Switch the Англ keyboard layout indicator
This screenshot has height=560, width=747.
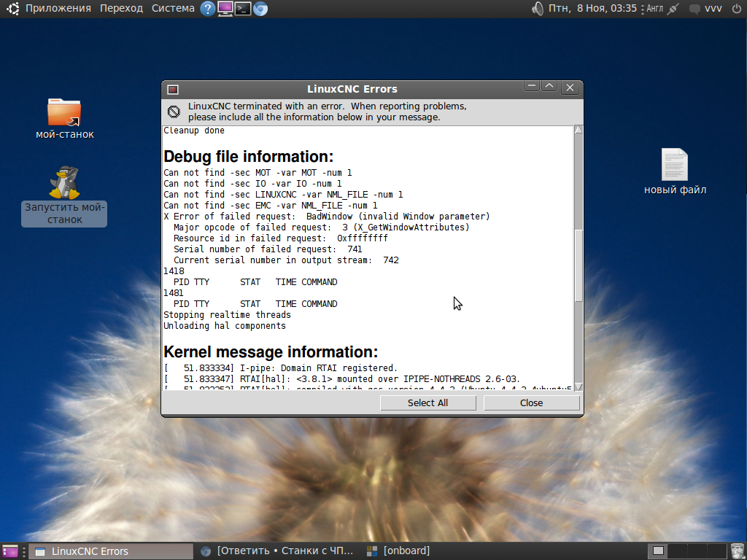[x=654, y=9]
